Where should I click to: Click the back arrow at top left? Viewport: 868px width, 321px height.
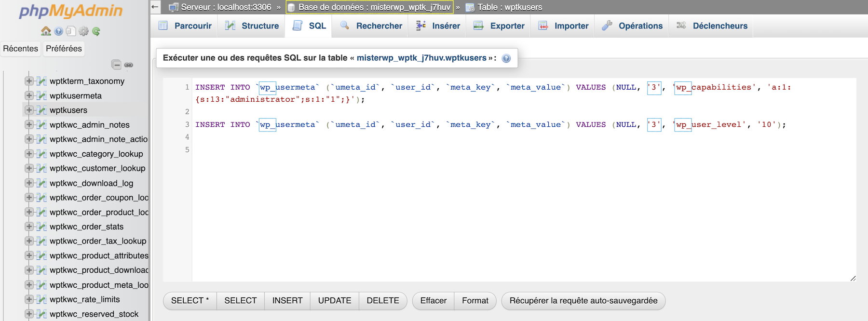tap(155, 7)
